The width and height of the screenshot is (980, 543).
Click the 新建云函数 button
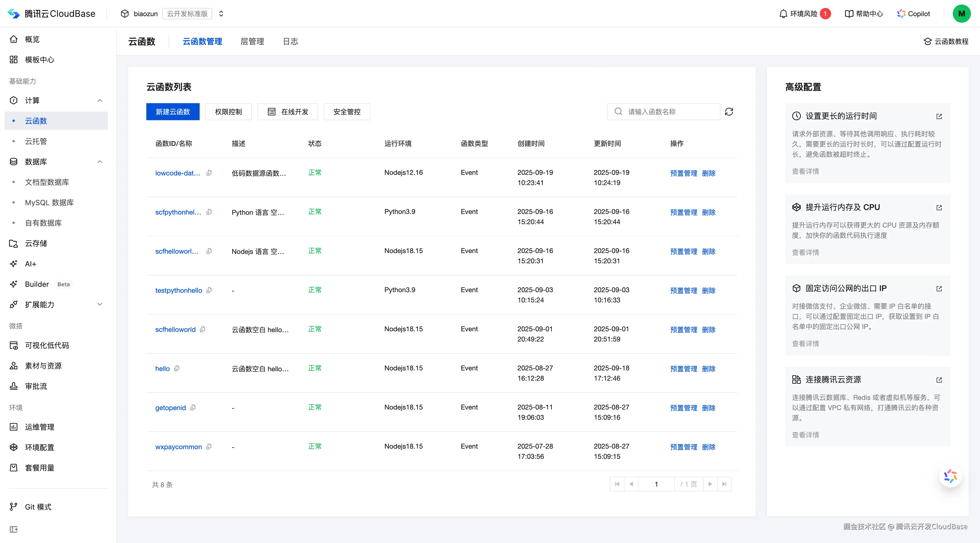pos(173,111)
